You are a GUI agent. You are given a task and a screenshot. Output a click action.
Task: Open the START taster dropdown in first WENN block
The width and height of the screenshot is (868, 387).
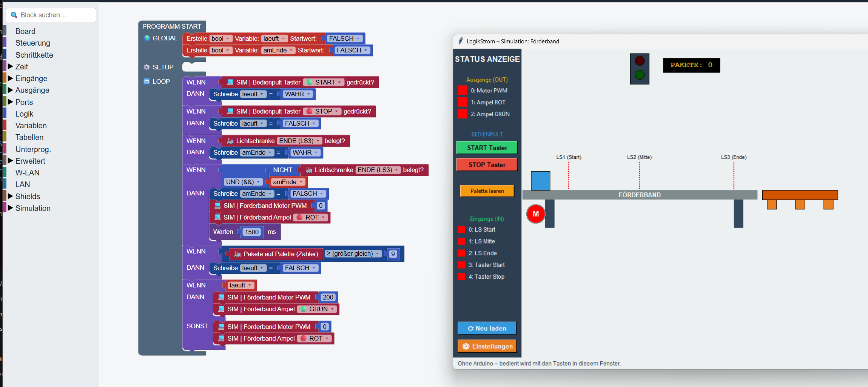point(324,82)
